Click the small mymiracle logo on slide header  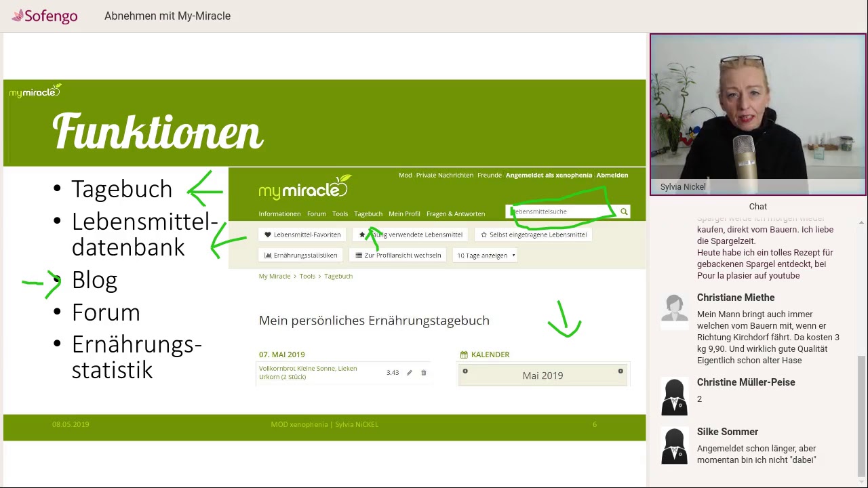[35, 91]
